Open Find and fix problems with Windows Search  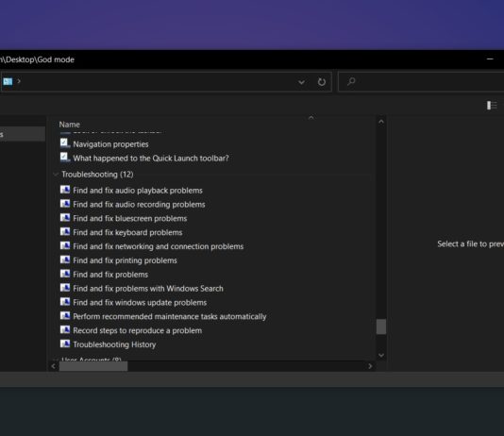point(148,289)
